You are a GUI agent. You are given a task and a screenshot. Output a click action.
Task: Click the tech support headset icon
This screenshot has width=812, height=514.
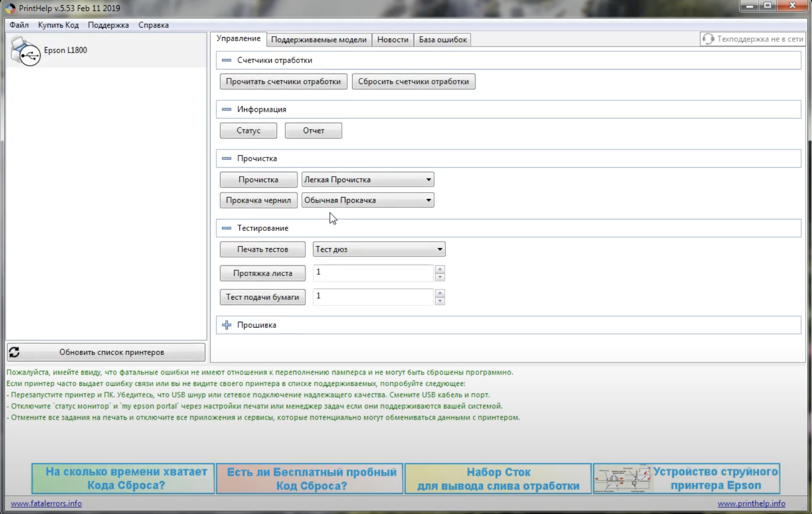pos(708,39)
